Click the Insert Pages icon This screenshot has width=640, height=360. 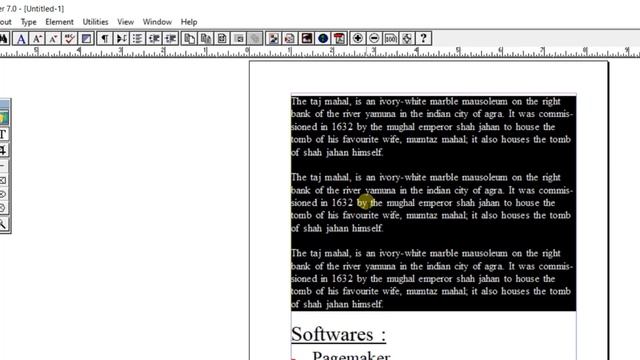[x=189, y=38]
